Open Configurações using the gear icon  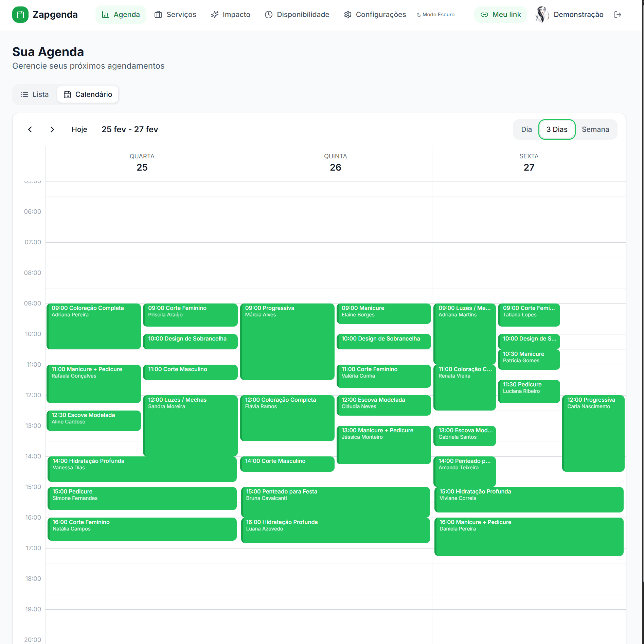pos(348,14)
